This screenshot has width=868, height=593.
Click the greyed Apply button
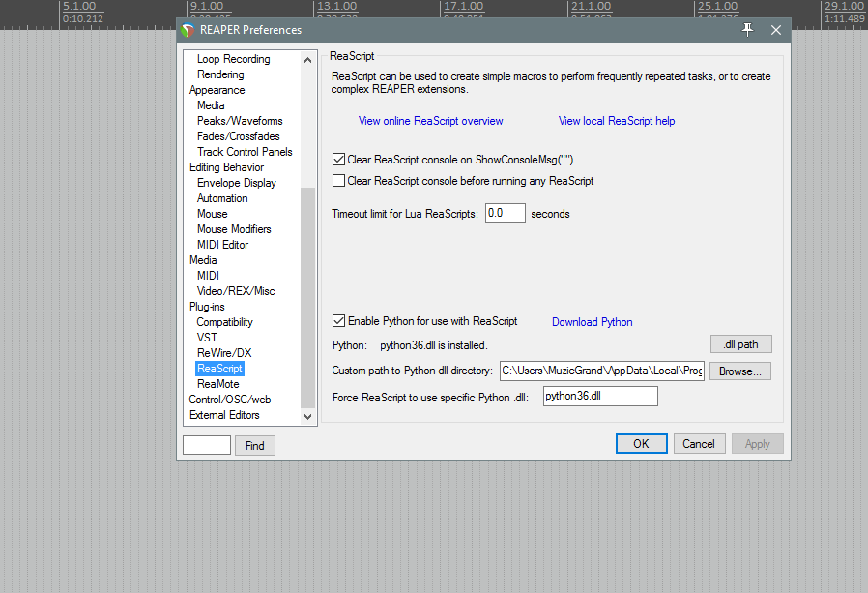757,444
